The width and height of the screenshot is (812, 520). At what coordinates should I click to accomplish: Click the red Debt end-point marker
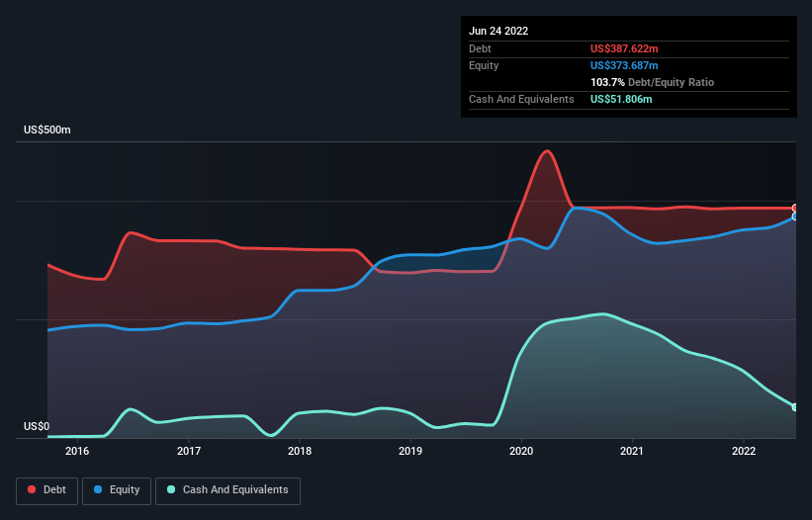(x=795, y=208)
